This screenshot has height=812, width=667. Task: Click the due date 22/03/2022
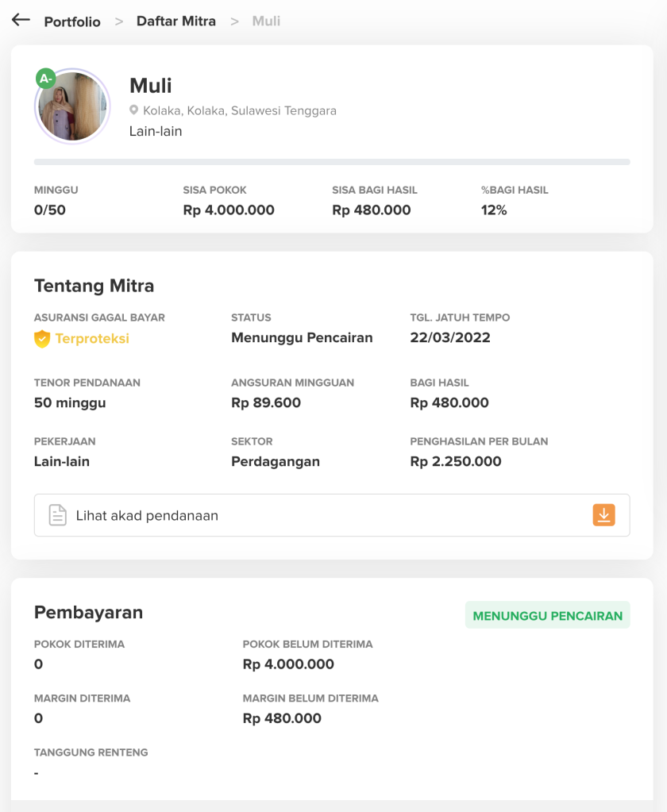[450, 337]
